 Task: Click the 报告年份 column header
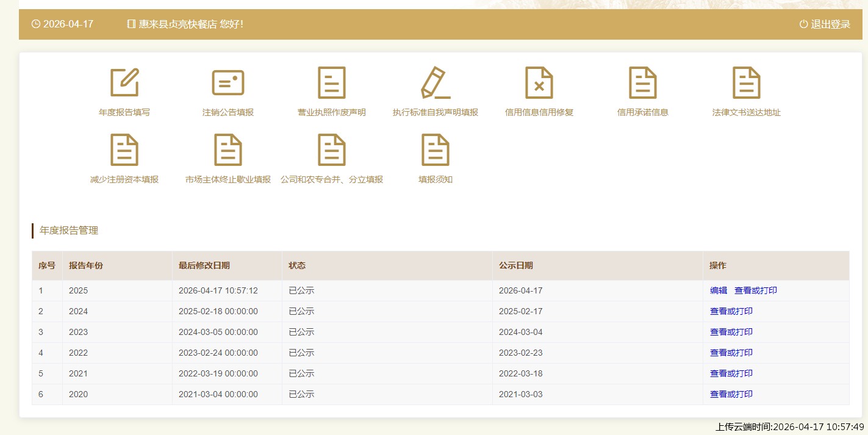[86, 265]
